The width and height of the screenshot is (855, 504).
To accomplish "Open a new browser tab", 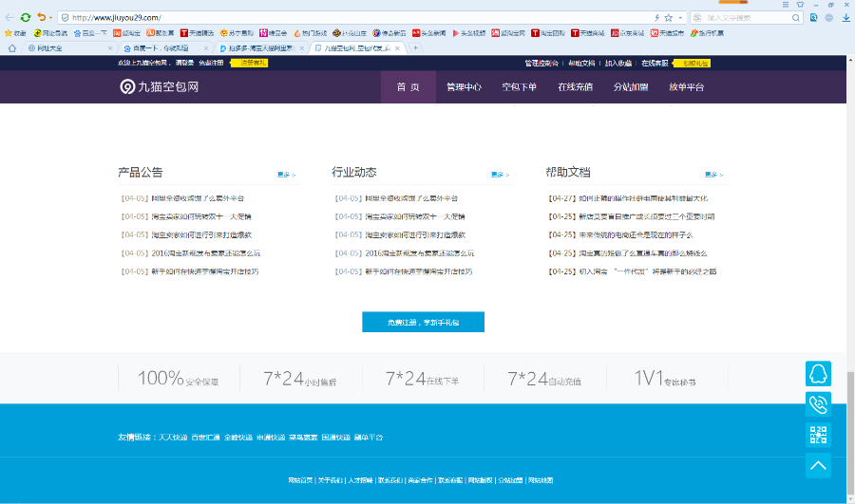I will pyautogui.click(x=415, y=47).
